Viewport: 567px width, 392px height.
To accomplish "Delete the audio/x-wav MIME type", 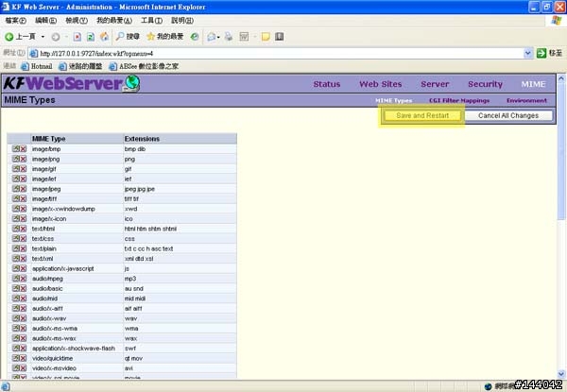I will (x=23, y=318).
